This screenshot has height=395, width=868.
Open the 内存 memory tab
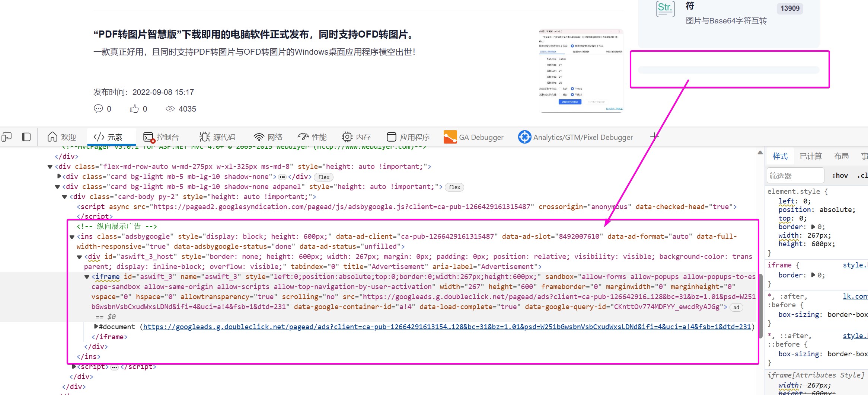click(357, 137)
